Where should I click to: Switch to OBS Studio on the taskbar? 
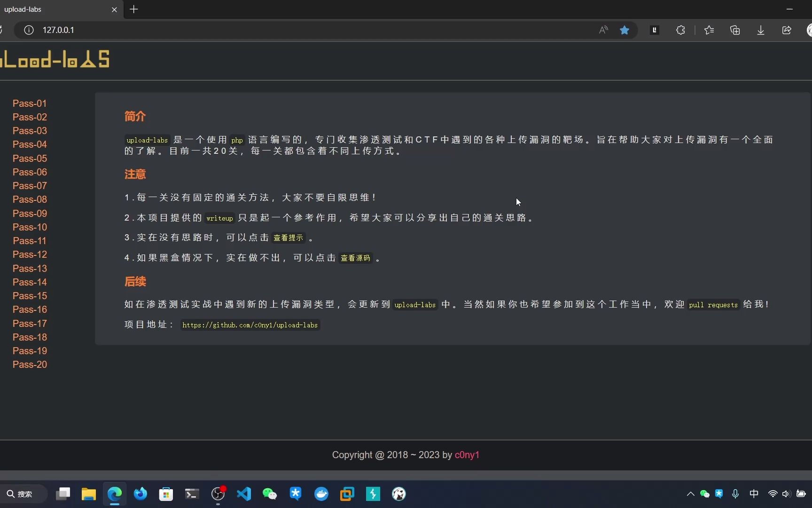point(218,494)
